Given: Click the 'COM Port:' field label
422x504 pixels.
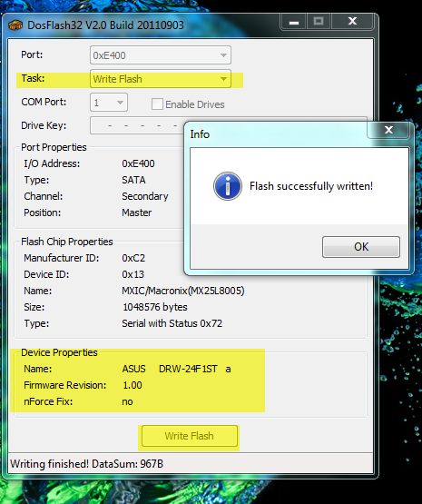Looking at the screenshot, I should (44, 102).
